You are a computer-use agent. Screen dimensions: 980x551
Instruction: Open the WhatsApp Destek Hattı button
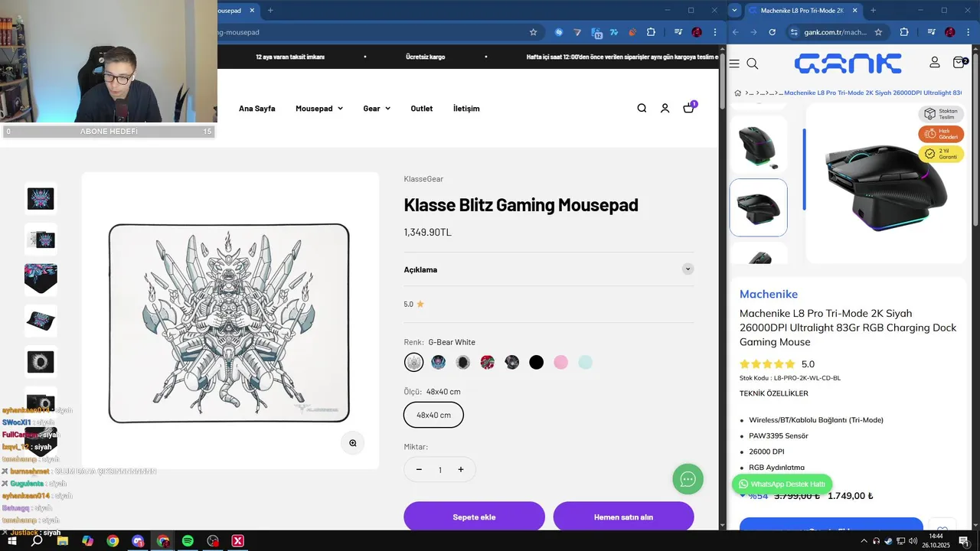pos(782,484)
